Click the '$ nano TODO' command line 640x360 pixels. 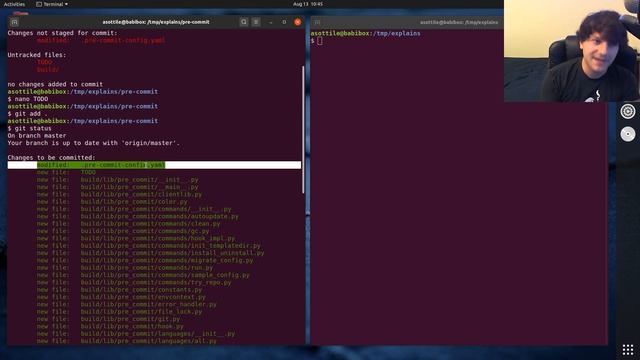[x=28, y=99]
